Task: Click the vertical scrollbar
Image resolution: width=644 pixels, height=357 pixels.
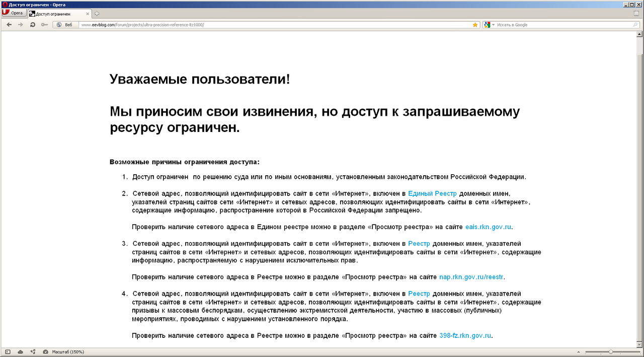Action: click(640, 188)
